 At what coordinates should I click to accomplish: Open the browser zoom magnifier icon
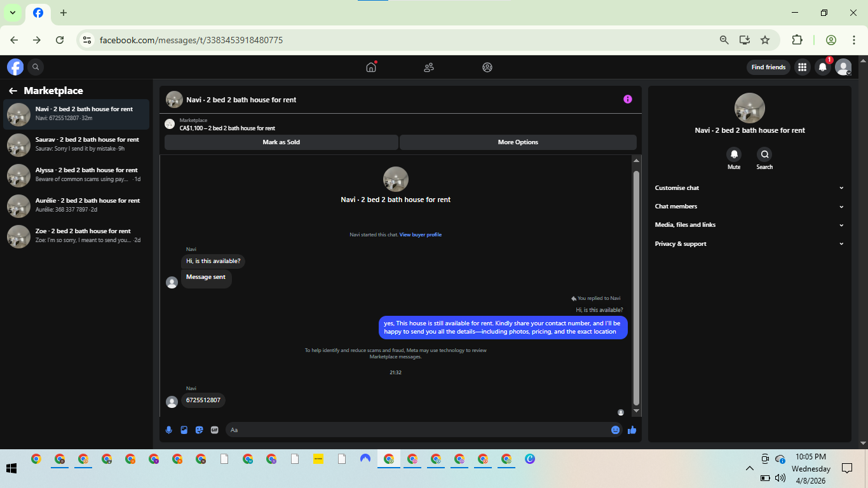[x=724, y=40]
